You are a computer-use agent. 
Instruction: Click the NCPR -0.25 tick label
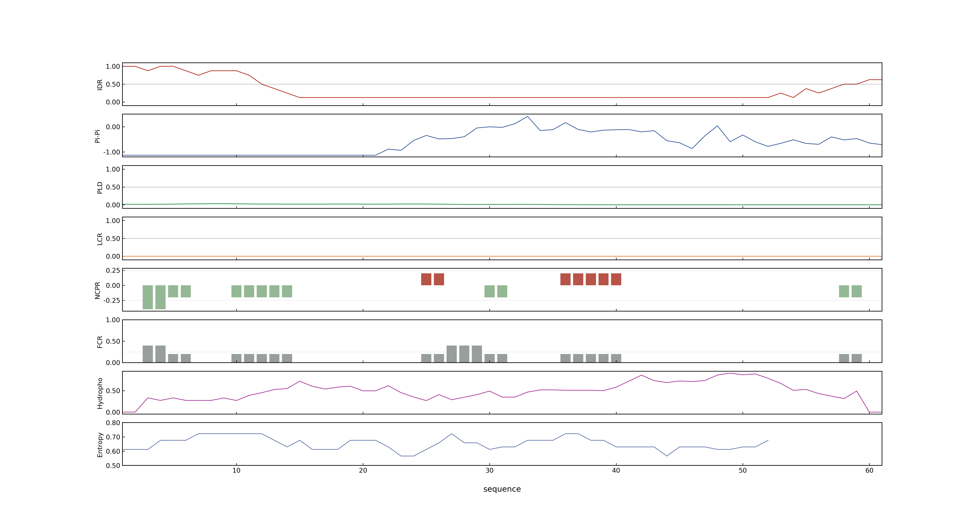click(x=111, y=300)
